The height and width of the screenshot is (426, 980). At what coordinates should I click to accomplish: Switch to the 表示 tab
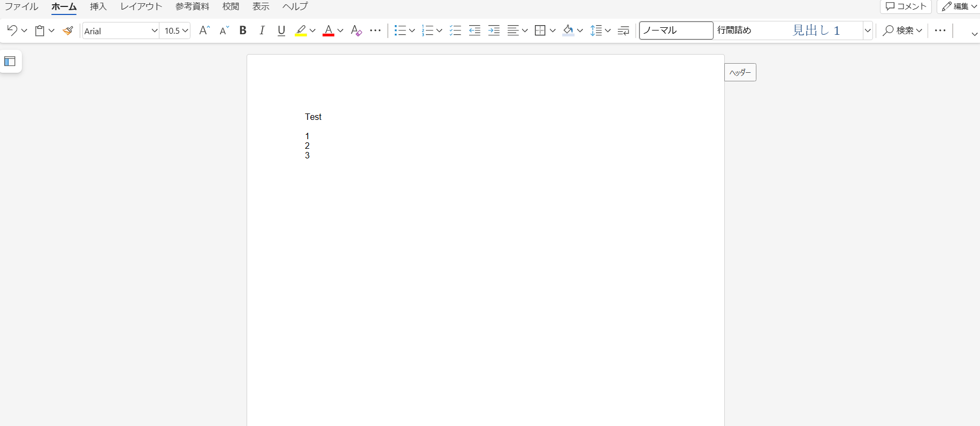point(261,6)
